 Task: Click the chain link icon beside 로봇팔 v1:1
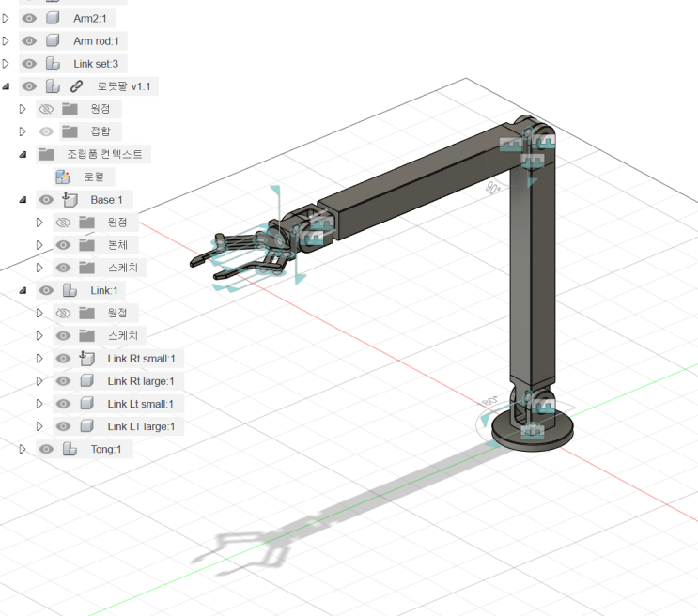pyautogui.click(x=76, y=86)
